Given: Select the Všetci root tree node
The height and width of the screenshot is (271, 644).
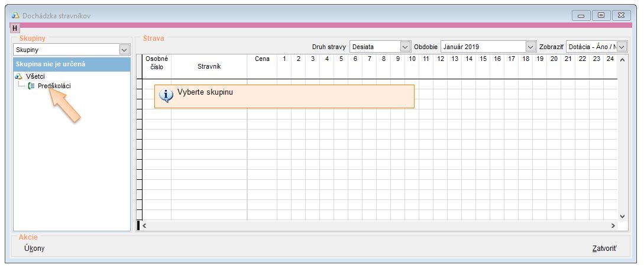Looking at the screenshot, I should click(35, 77).
